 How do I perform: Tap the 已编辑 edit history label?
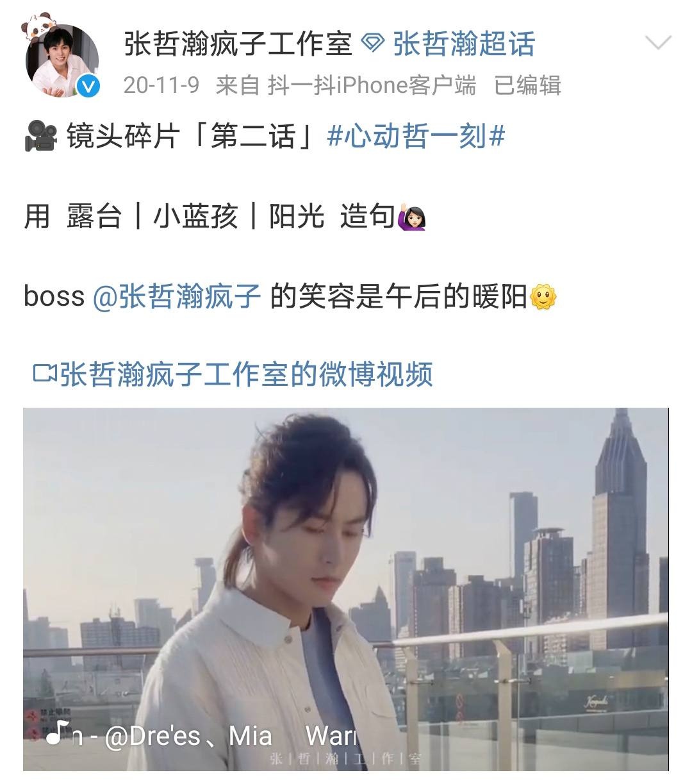pyautogui.click(x=527, y=85)
